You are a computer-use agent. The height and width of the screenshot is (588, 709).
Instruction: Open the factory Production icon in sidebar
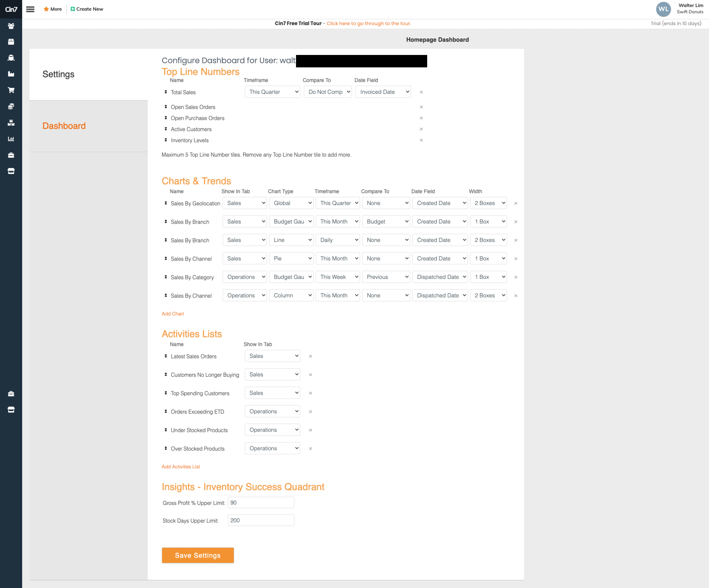click(x=11, y=74)
